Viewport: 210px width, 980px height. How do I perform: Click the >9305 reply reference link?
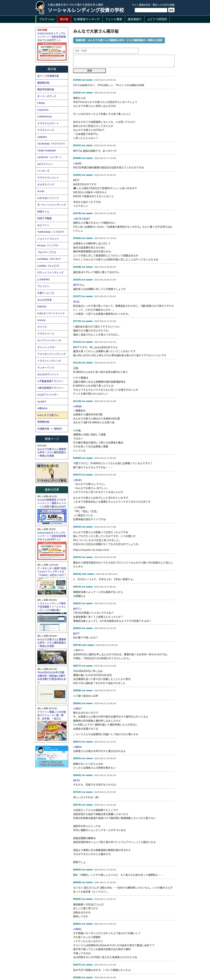(77, 164)
